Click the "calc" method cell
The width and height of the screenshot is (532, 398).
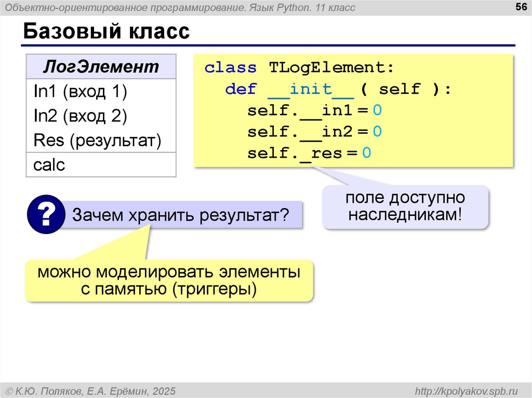tap(50, 165)
